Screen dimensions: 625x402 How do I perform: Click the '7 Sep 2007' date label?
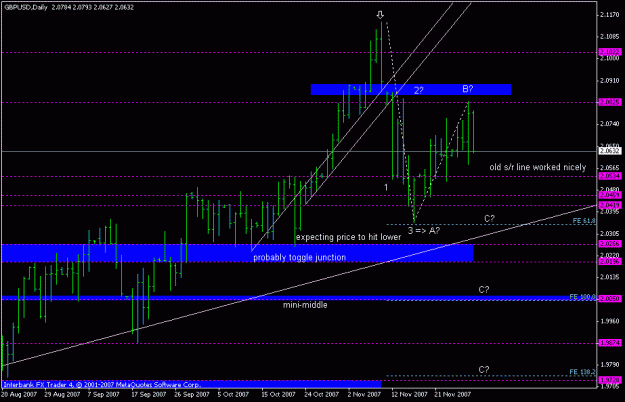pos(103,394)
